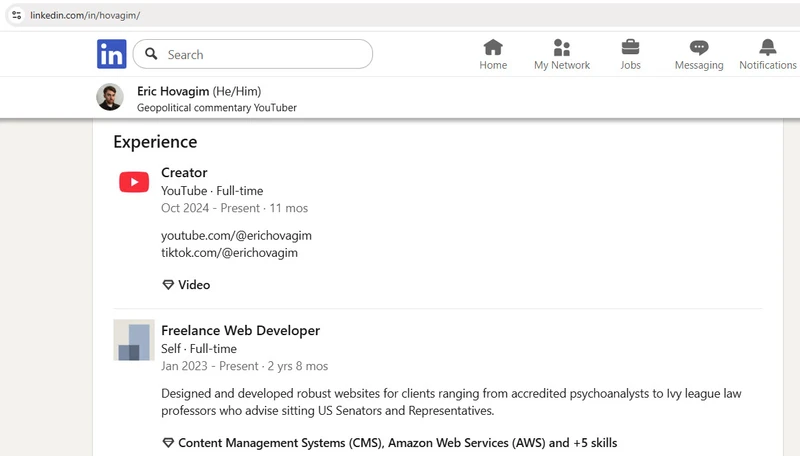Open the Creator job title
This screenshot has width=800, height=456.
coord(184,172)
